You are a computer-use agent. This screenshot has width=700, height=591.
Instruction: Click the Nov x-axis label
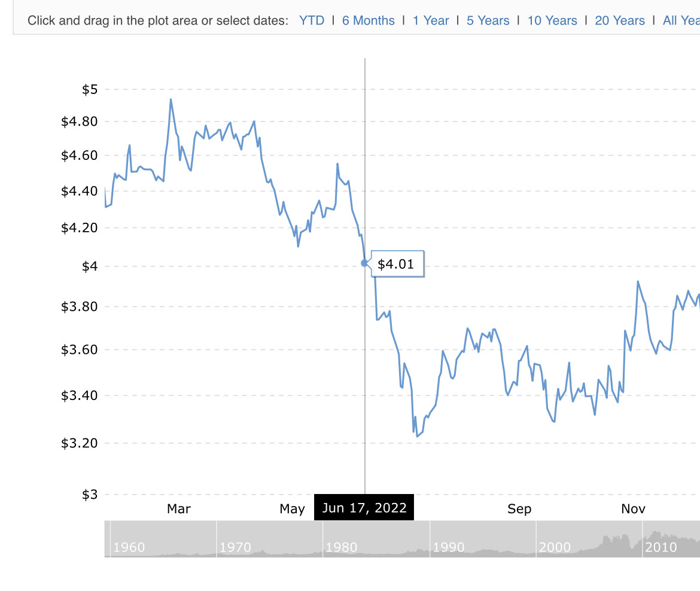[633, 509]
